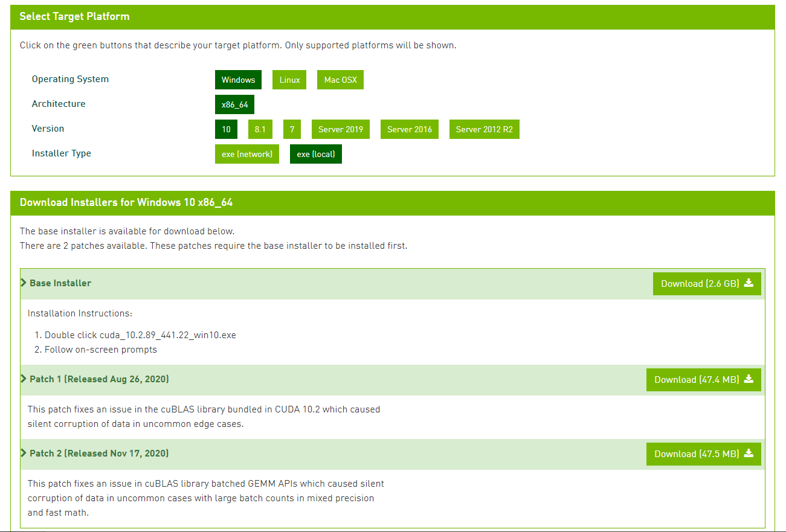Click the Installer Type label
Viewport: 786px width, 532px height.
click(x=62, y=153)
